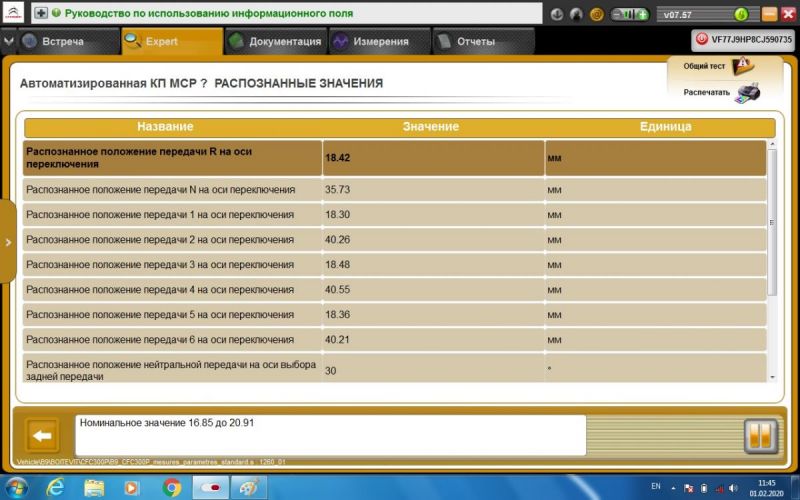Click the Citroën logo icon
The image size is (800, 500).
click(14, 15)
